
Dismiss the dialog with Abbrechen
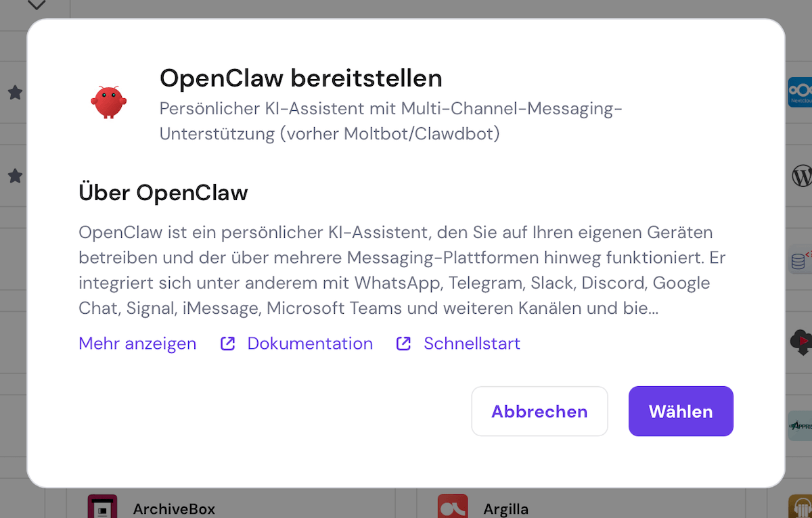(539, 411)
